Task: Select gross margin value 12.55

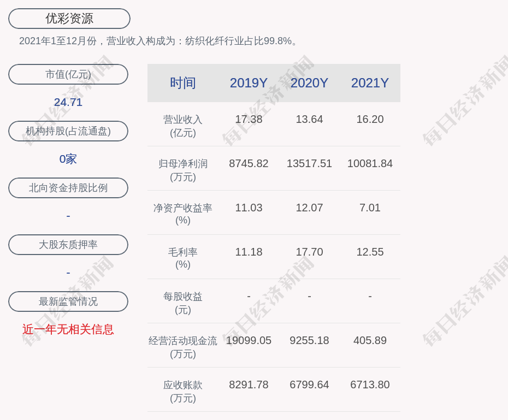Action: point(370,252)
